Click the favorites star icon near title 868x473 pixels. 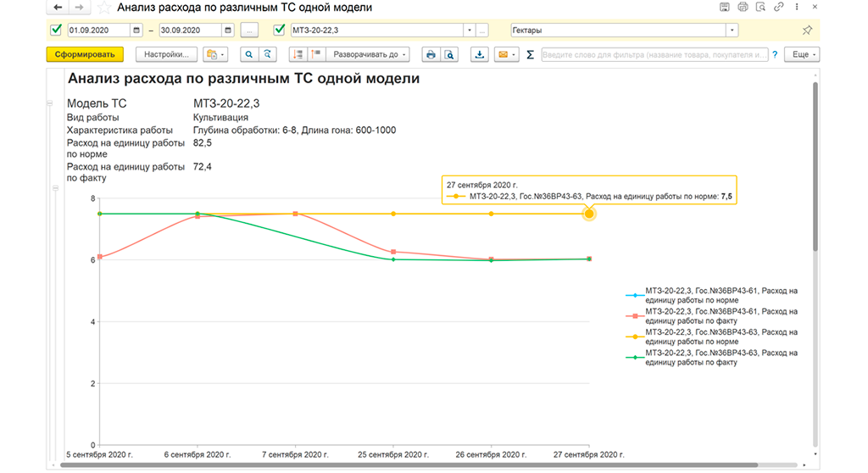point(103,8)
